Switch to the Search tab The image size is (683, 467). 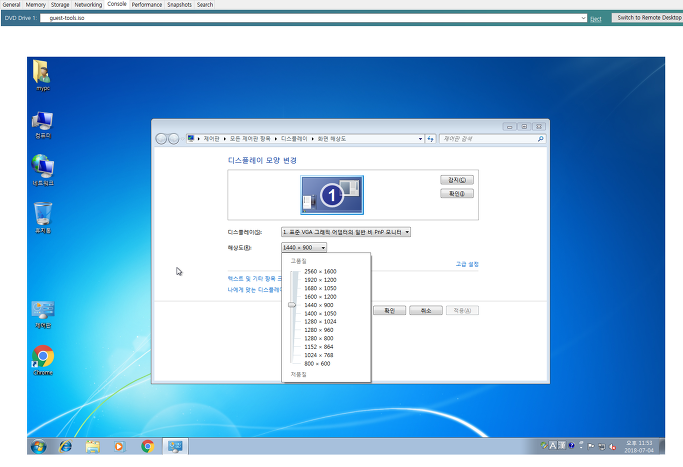click(x=205, y=5)
